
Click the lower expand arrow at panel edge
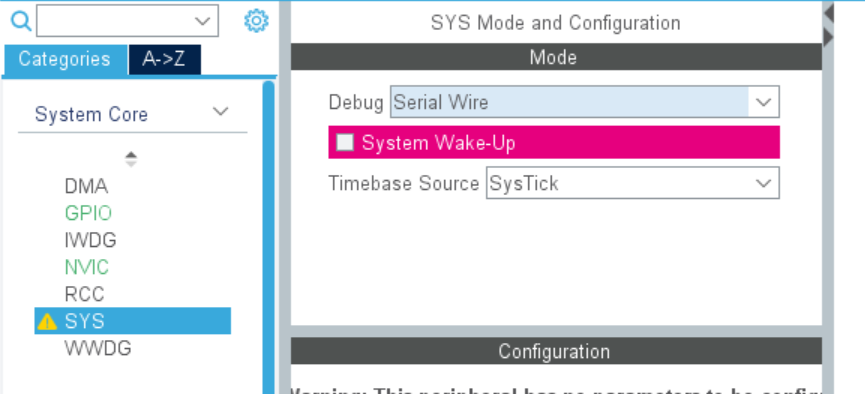click(x=828, y=38)
